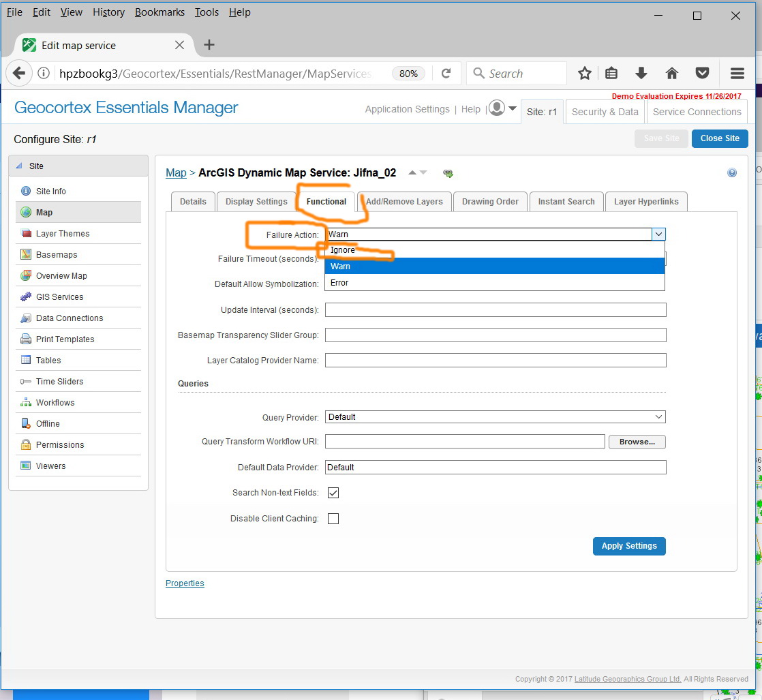Open a new browser tab with the plus button
This screenshot has height=700, width=762.
[x=209, y=45]
